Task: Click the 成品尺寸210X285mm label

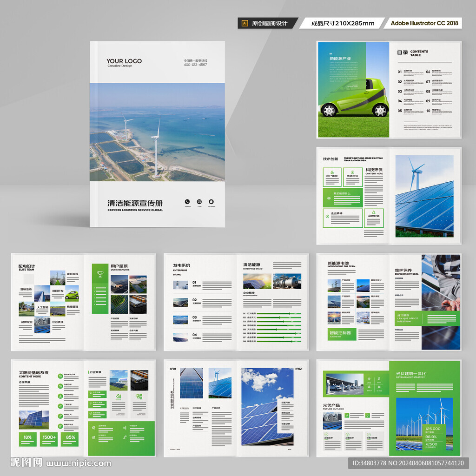Action: pos(343,23)
